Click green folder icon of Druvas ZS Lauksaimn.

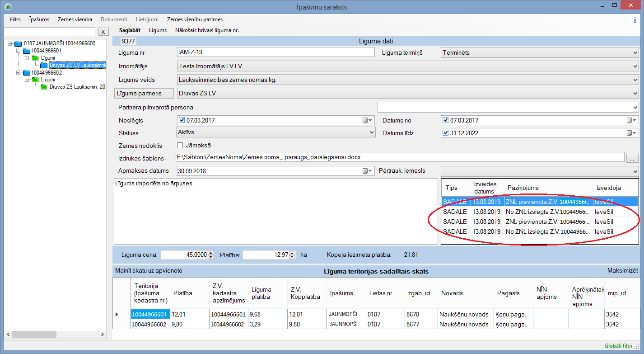coord(44,87)
